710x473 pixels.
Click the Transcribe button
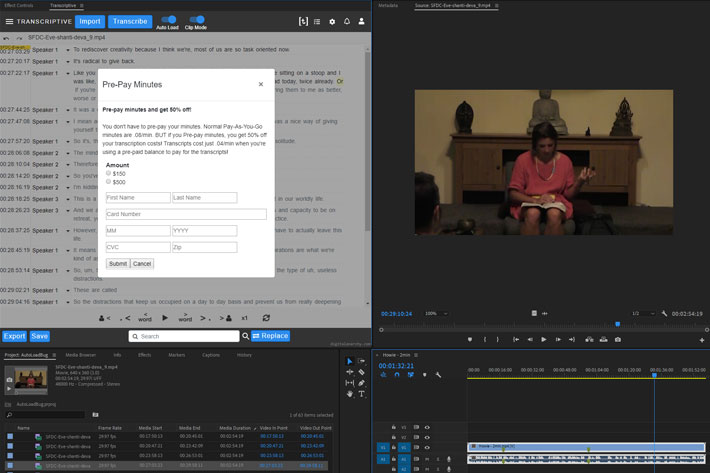(x=130, y=21)
